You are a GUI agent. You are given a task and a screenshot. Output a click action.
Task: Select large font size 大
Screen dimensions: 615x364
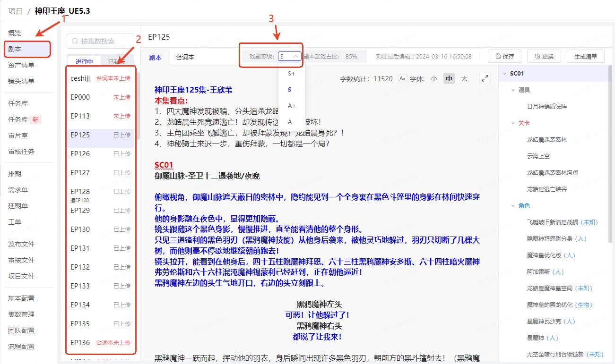[x=464, y=79]
